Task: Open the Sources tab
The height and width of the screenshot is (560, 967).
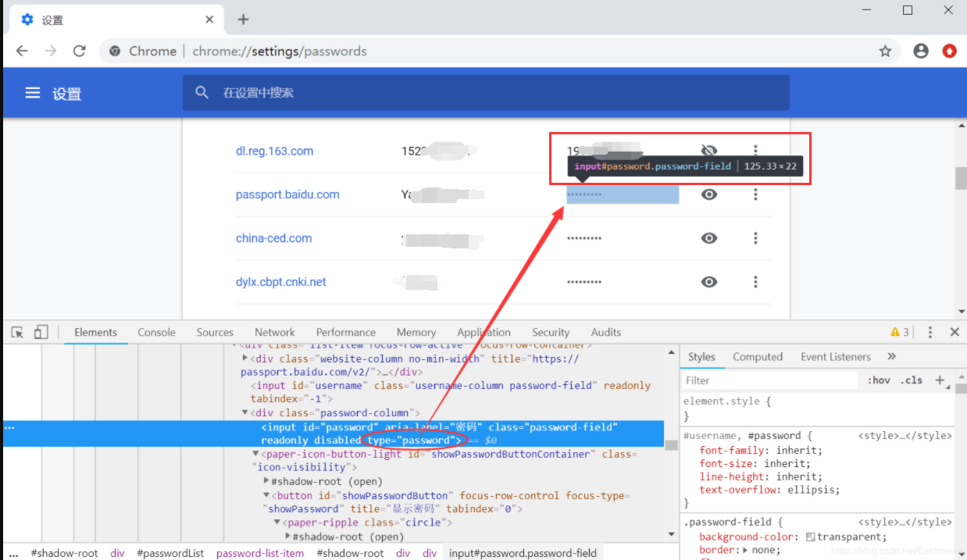Action: coord(215,332)
